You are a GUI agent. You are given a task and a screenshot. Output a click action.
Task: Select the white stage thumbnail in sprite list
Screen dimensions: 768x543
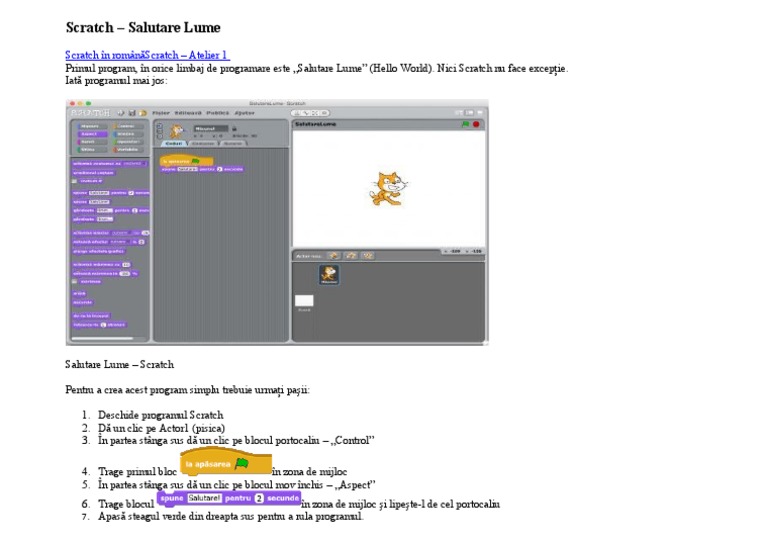tap(304, 301)
